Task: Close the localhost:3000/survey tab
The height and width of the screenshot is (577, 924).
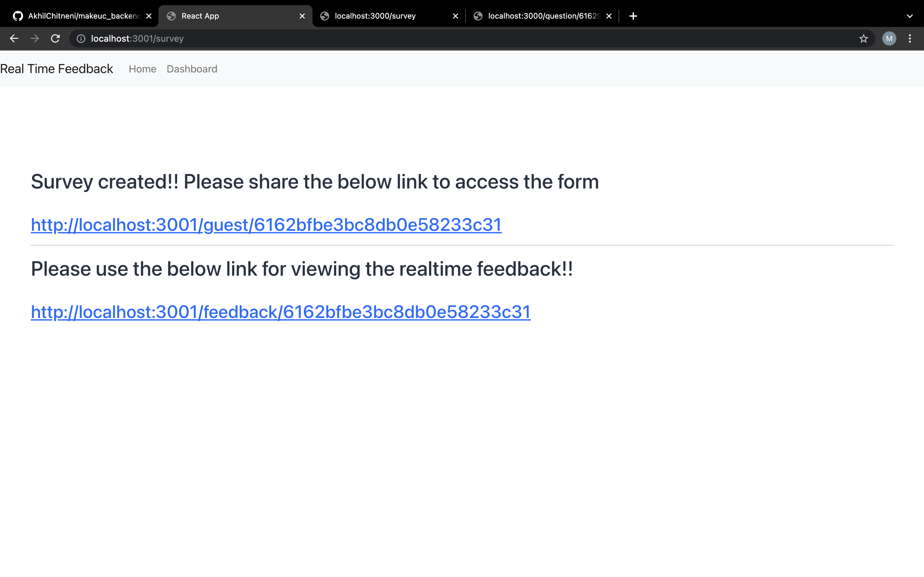Action: coord(455,16)
